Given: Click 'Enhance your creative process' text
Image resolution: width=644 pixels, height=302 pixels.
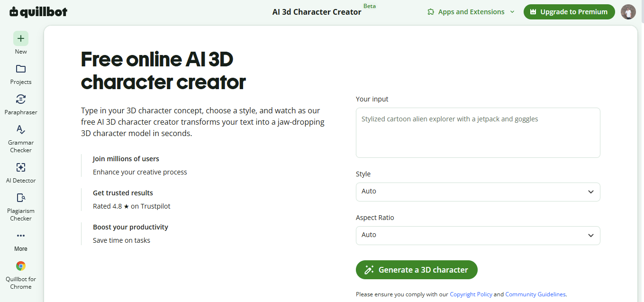Looking at the screenshot, I should (140, 172).
